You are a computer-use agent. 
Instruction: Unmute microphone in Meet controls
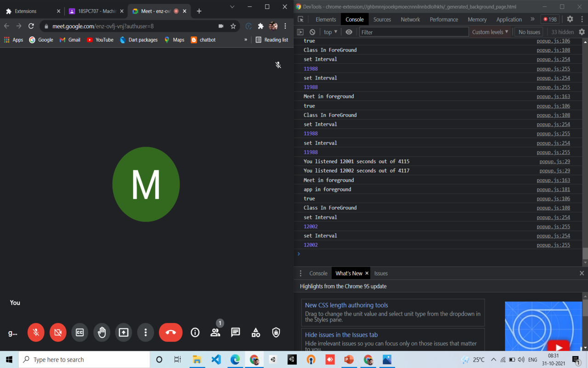point(36,332)
